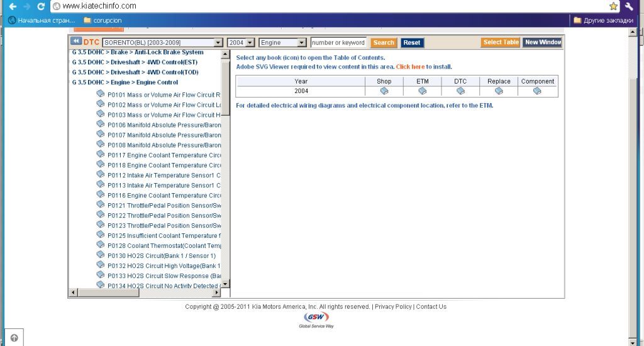
Task: Open the ETM book icon for 2004
Action: pyautogui.click(x=422, y=91)
